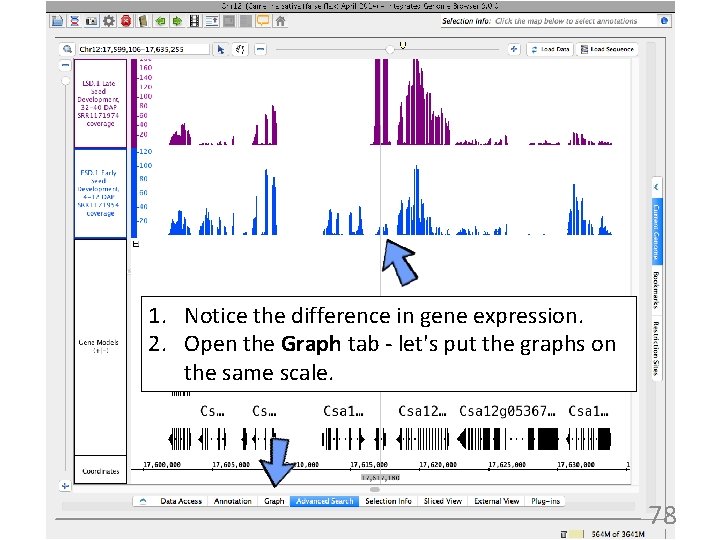The image size is (720, 540).
Task: Click the vertical zoom slider knob
Action: tap(66, 81)
